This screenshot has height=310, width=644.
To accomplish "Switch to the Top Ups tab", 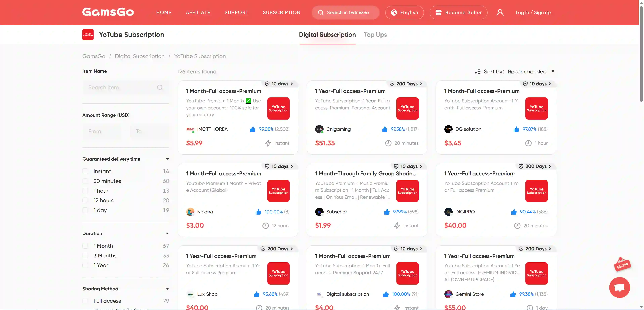I will click(375, 35).
